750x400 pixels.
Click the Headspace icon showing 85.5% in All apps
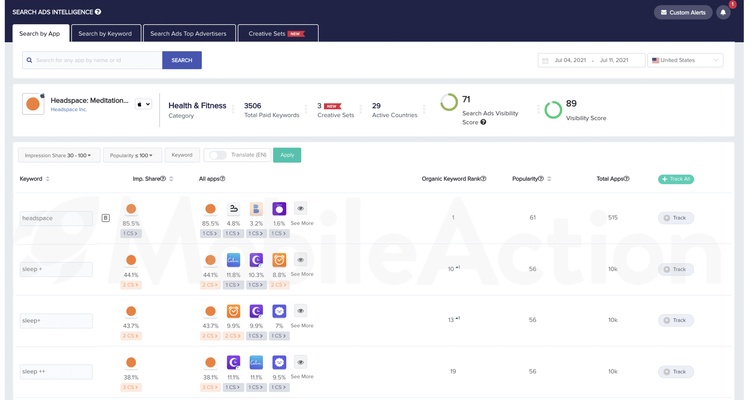[x=210, y=209]
